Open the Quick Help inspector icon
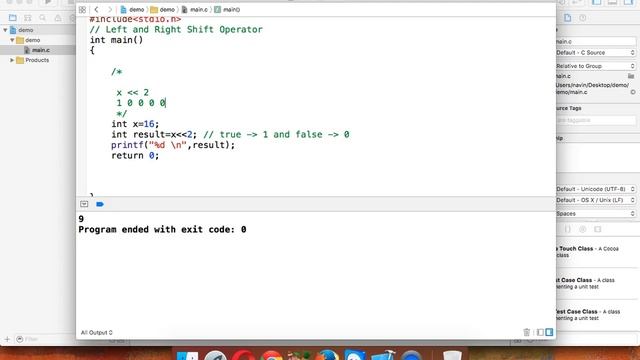The width and height of the screenshot is (640, 360). tap(583, 18)
